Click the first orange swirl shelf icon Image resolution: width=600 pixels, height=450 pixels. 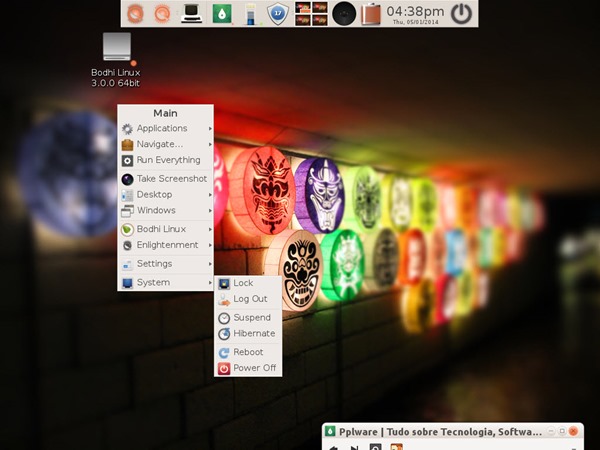(x=135, y=13)
